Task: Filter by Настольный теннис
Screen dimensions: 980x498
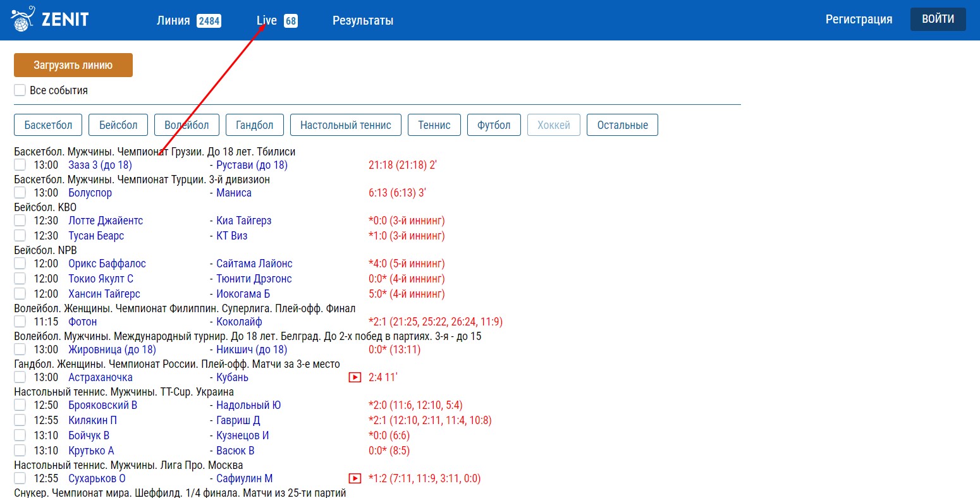Action: [x=346, y=124]
